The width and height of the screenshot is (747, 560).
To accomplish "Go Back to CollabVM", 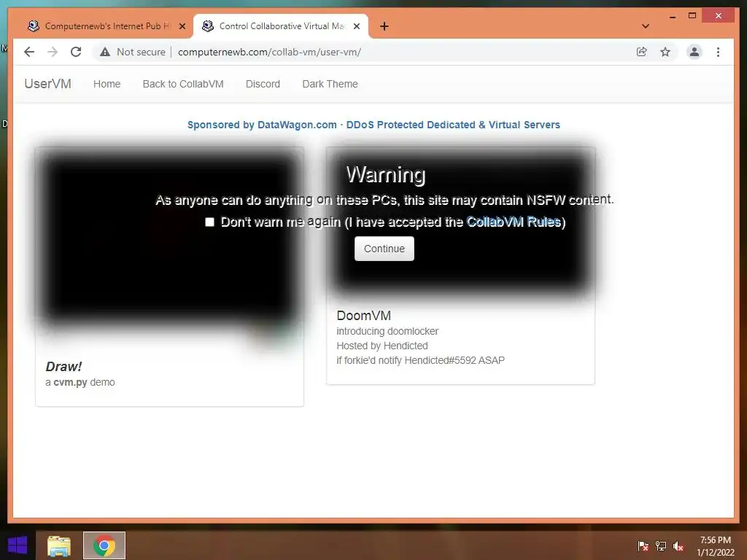I will click(183, 84).
